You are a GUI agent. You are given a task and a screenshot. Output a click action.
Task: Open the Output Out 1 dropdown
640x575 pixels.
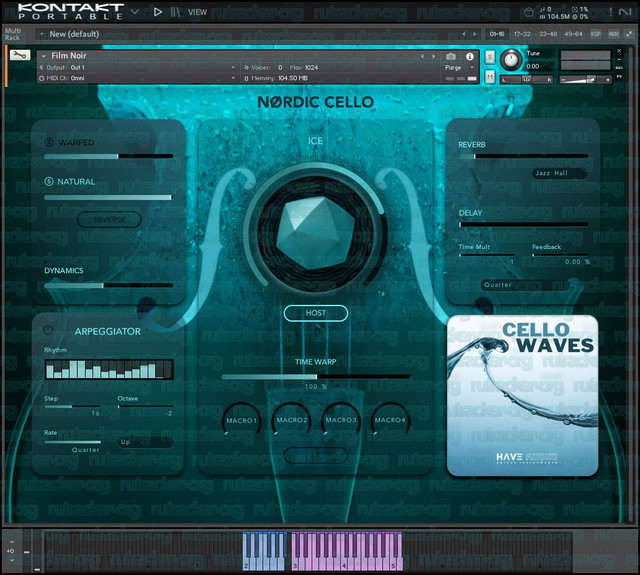139,67
